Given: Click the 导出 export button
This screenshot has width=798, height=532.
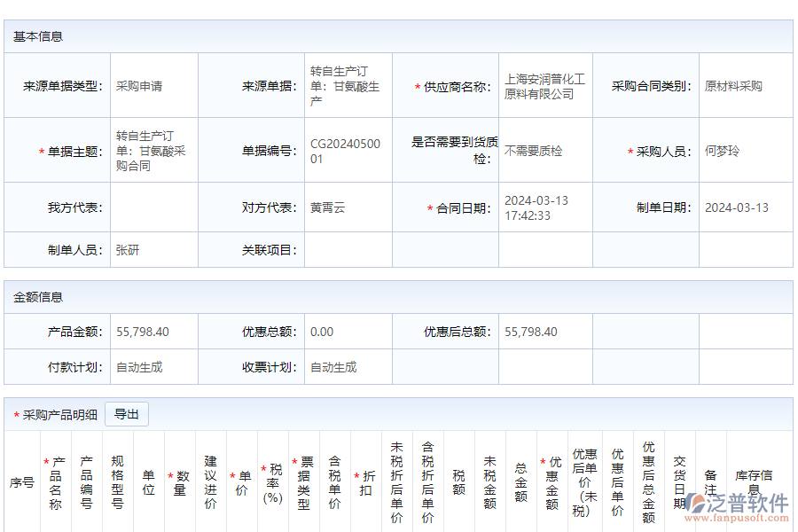Looking at the screenshot, I should 127,413.
